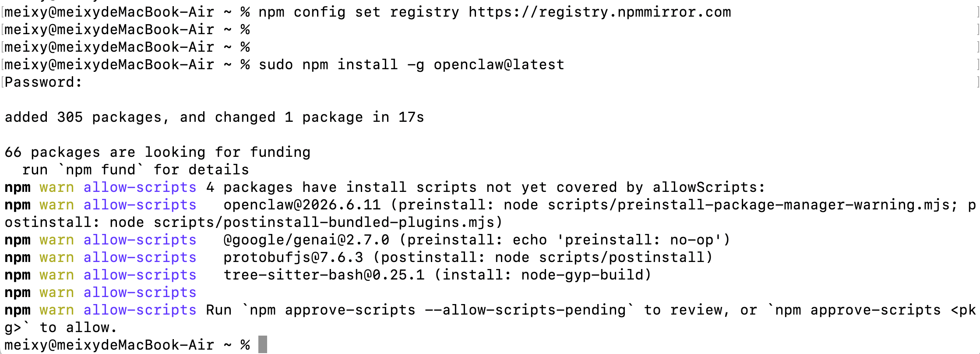Click the tree-sitter-bash@0.25.1 package entry
The image size is (980, 354).
tap(324, 275)
